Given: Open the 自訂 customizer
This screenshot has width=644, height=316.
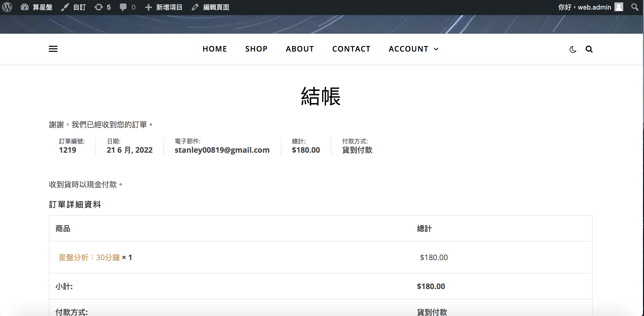Looking at the screenshot, I should click(x=74, y=7).
